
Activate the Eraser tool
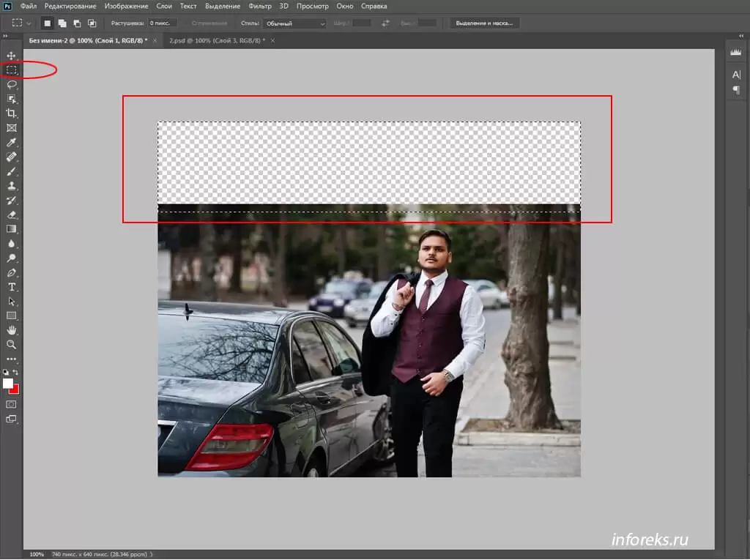tap(11, 214)
